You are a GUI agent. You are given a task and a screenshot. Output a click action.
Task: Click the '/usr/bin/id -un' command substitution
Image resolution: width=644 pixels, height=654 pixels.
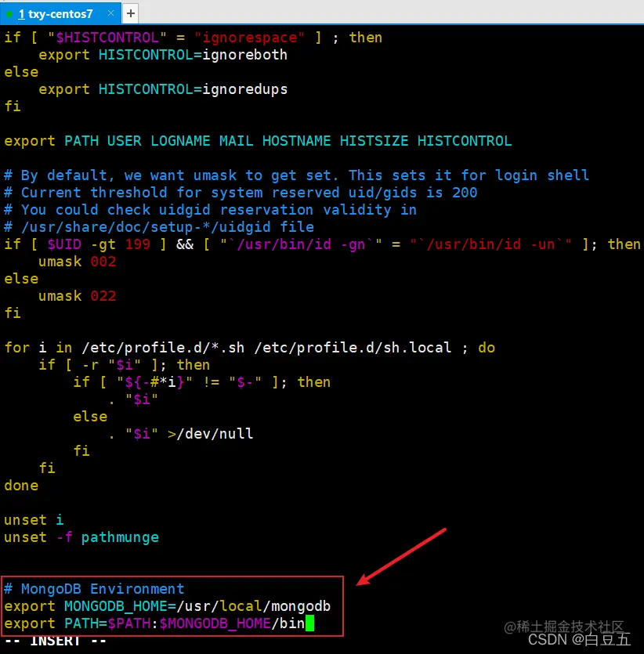(x=490, y=244)
